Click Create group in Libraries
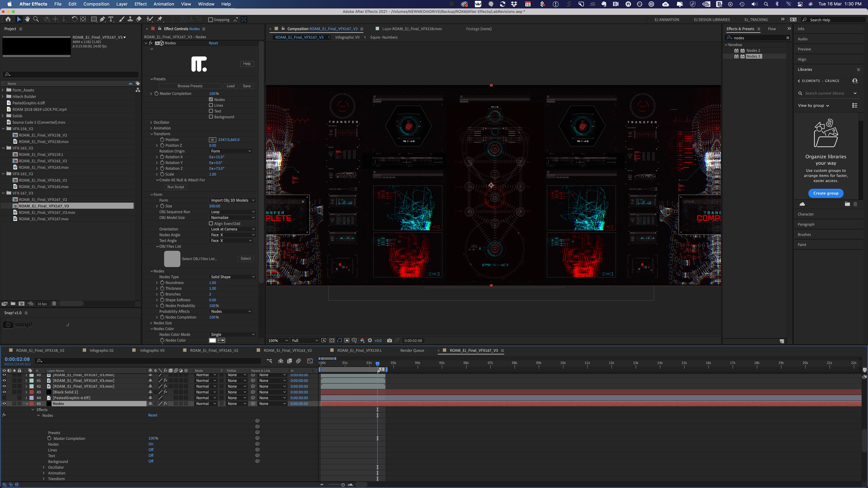868x488 pixels. 826,193
